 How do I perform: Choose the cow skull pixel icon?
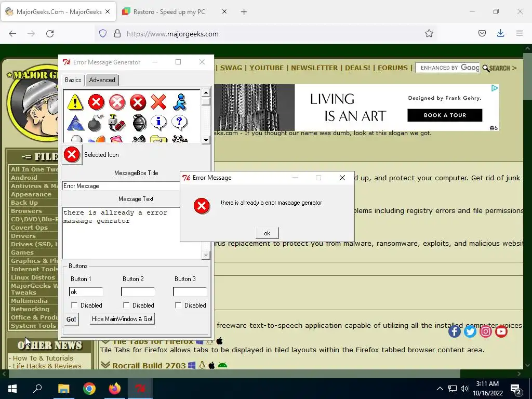click(x=180, y=139)
